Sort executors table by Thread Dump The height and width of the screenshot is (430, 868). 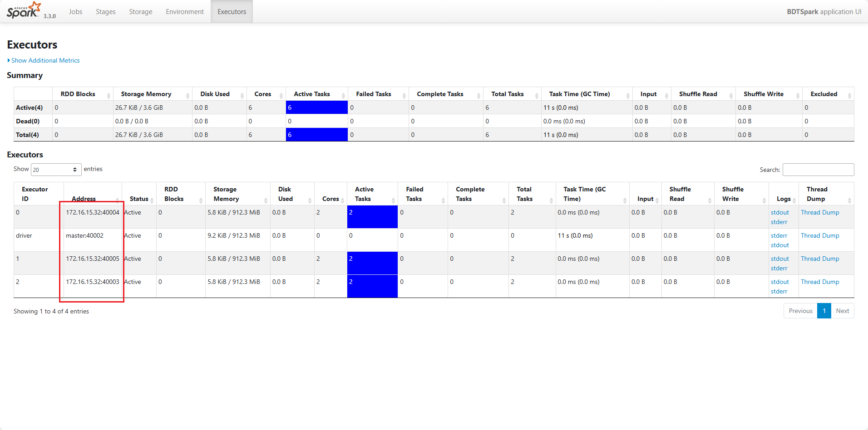pyautogui.click(x=826, y=194)
